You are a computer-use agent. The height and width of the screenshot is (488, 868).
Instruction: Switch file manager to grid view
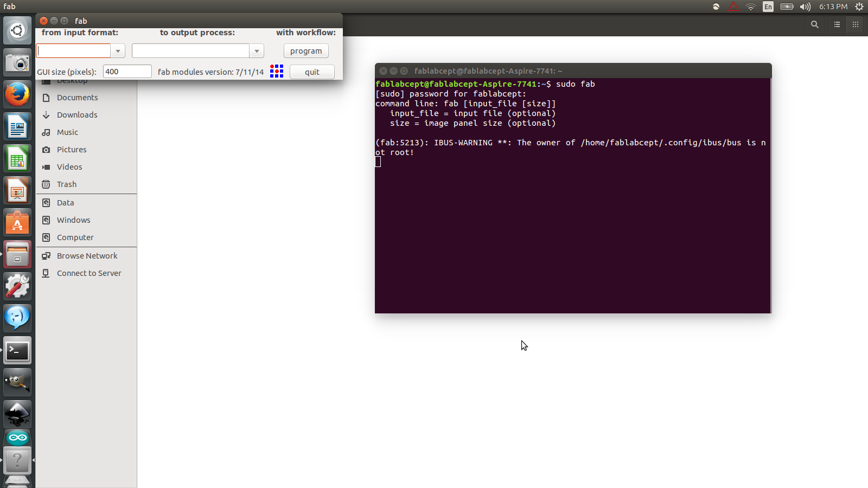[x=856, y=24]
